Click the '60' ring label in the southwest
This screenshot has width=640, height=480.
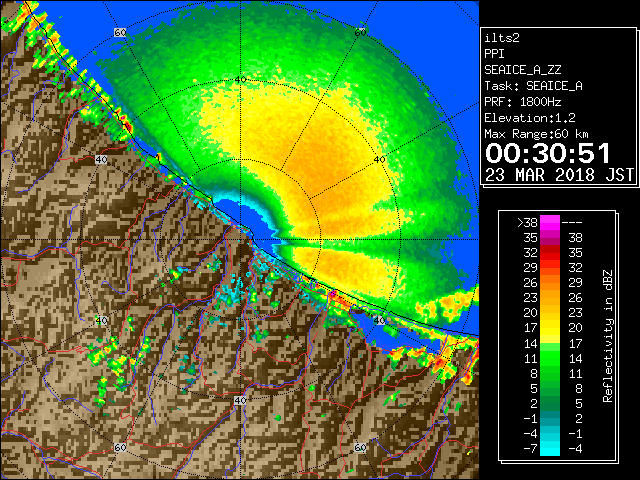point(120,448)
